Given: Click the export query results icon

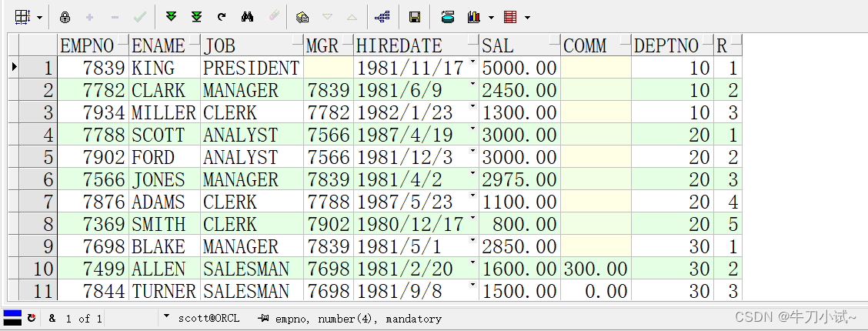Looking at the screenshot, I should coord(448,17).
